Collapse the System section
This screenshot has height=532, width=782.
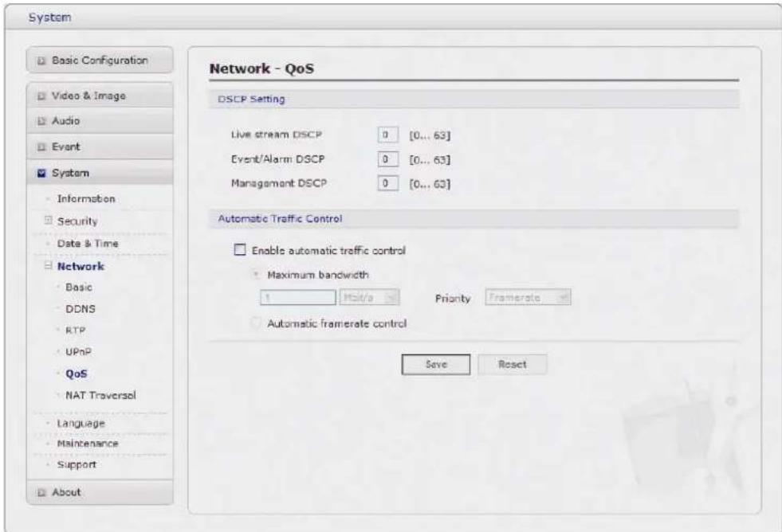[100, 173]
